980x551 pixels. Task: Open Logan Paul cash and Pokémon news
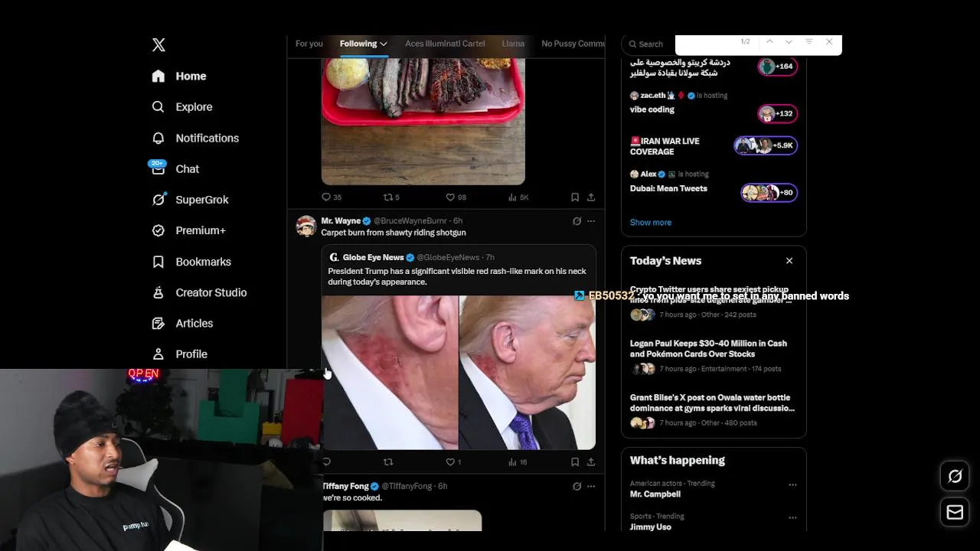(708, 349)
